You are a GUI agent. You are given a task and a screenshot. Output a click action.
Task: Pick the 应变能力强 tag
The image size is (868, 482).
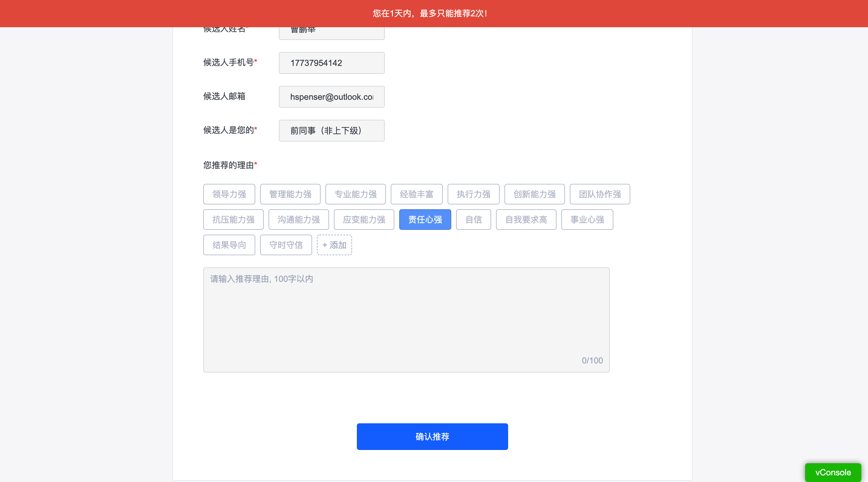(x=364, y=220)
